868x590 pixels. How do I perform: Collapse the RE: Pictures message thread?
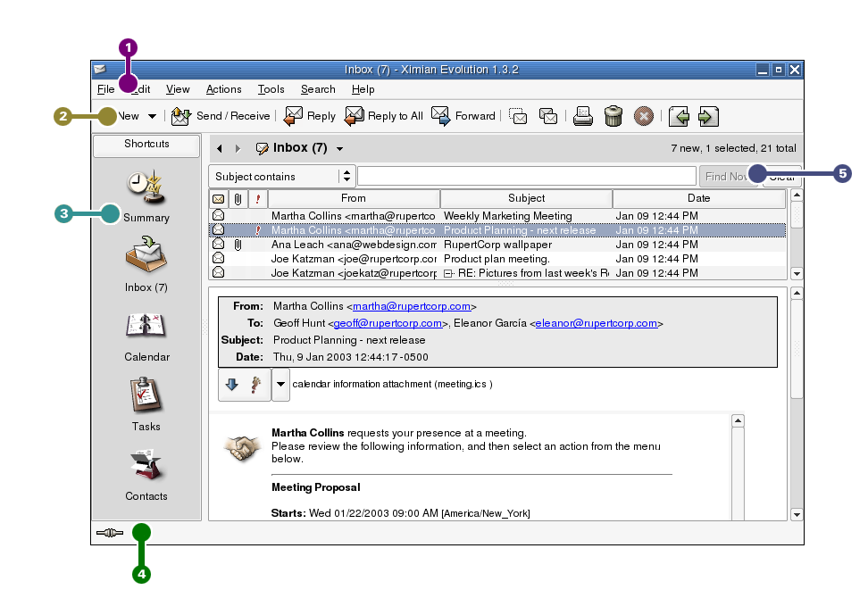tap(448, 273)
